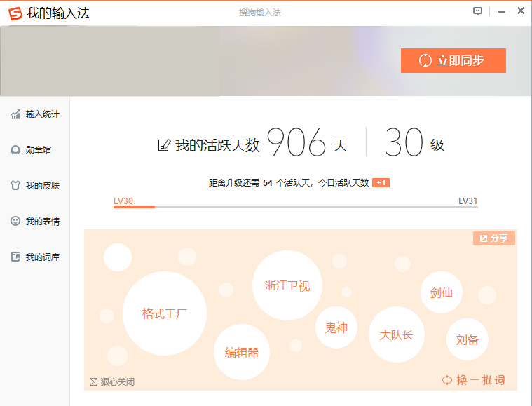The width and height of the screenshot is (532, 406).
Task: Click the LV30 label
Action: pos(123,201)
